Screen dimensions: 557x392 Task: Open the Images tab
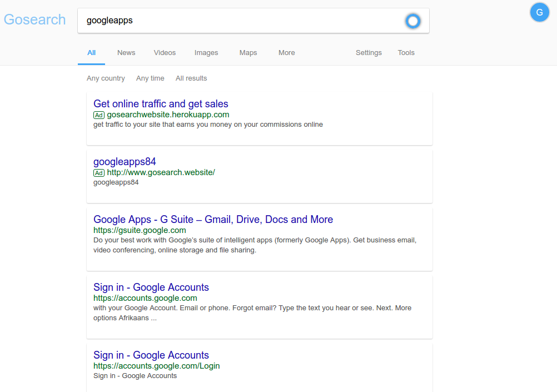[x=206, y=53]
